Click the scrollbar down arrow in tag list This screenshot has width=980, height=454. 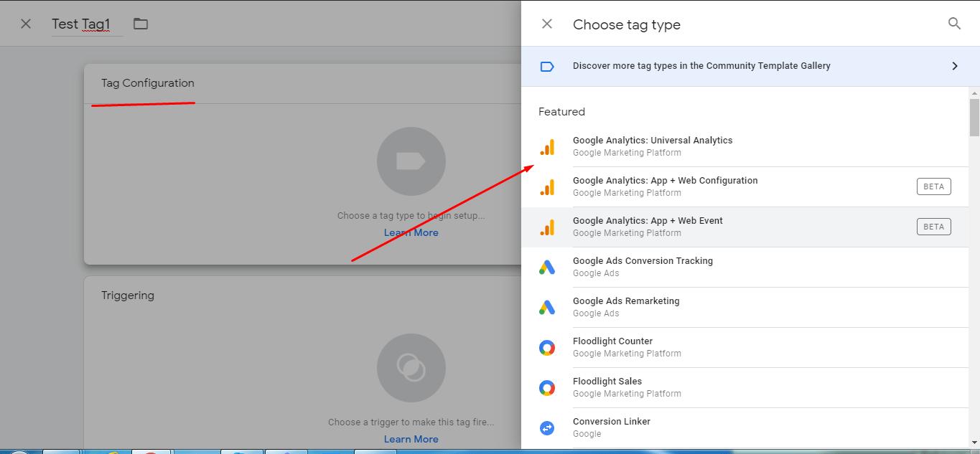coord(974,443)
